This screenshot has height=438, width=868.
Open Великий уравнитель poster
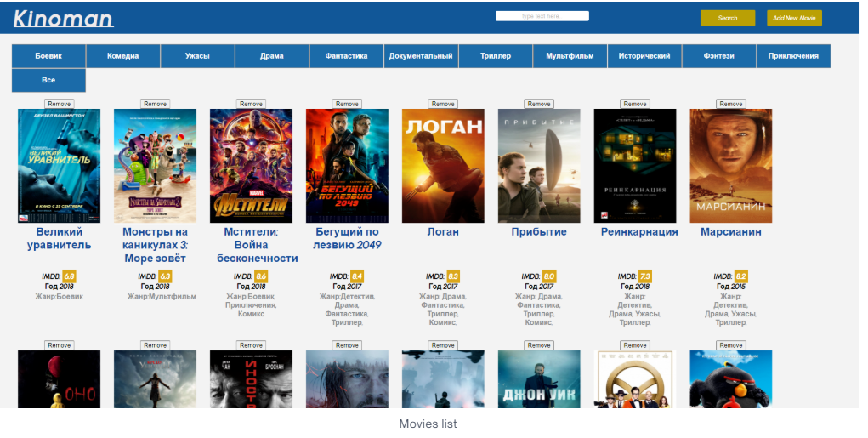(x=60, y=166)
